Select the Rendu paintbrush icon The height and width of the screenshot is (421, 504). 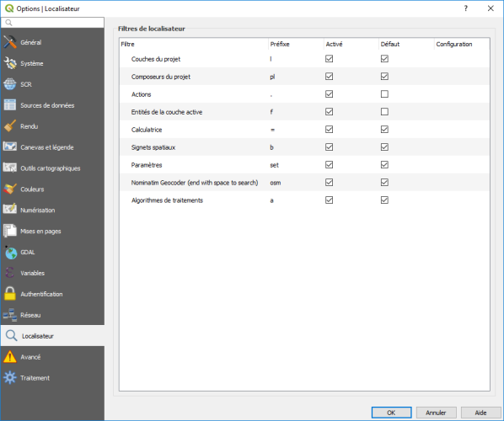point(10,126)
